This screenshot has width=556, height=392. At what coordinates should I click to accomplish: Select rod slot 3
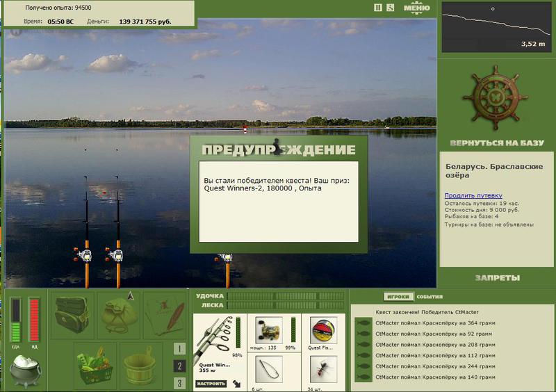[x=179, y=383]
